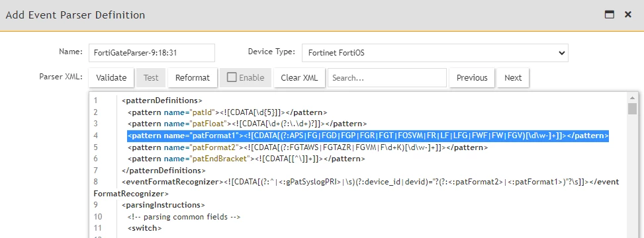Click line number 7 in gutter
The width and height of the screenshot is (644, 238).
click(96, 171)
